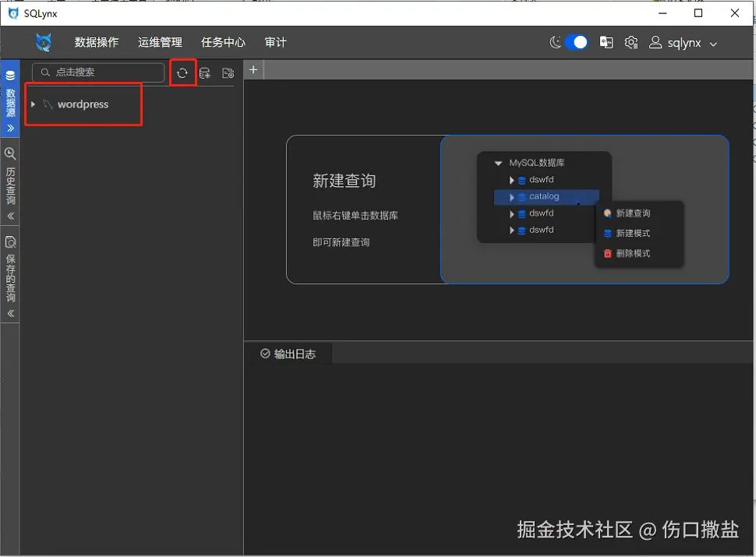
Task: Expand 保存的查询 panel with double chevron
Action: click(10, 313)
